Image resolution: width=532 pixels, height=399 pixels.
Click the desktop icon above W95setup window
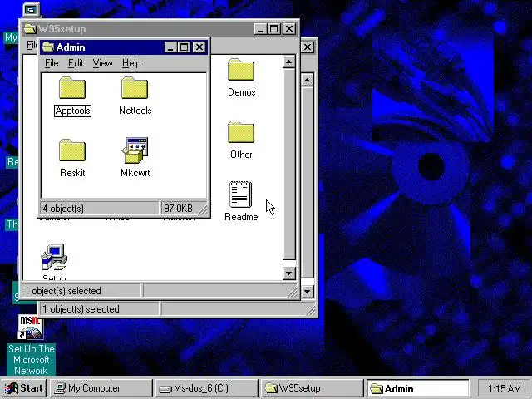32,10
